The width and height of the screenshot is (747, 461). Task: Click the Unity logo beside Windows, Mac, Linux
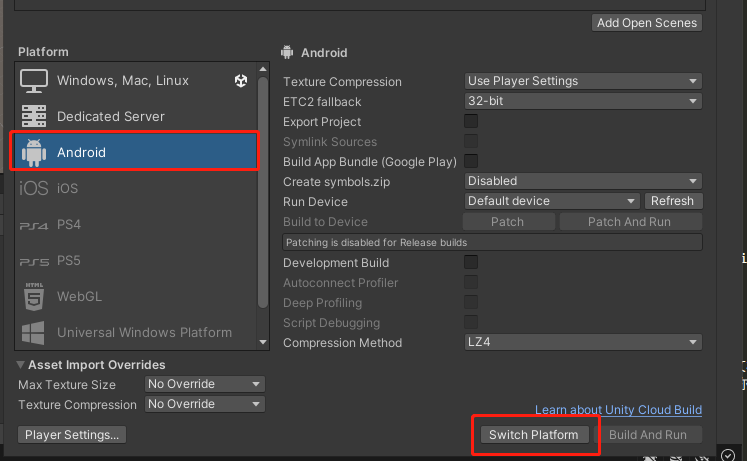[x=241, y=81]
